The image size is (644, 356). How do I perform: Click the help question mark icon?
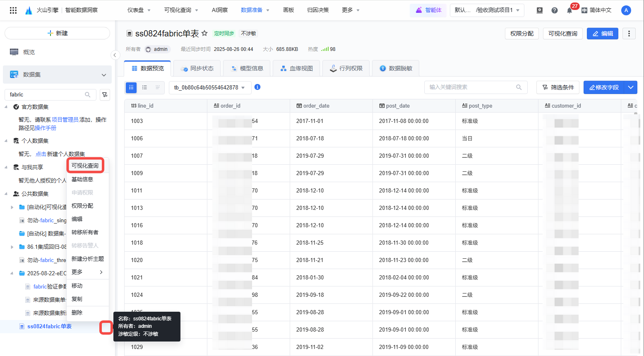[x=555, y=10]
